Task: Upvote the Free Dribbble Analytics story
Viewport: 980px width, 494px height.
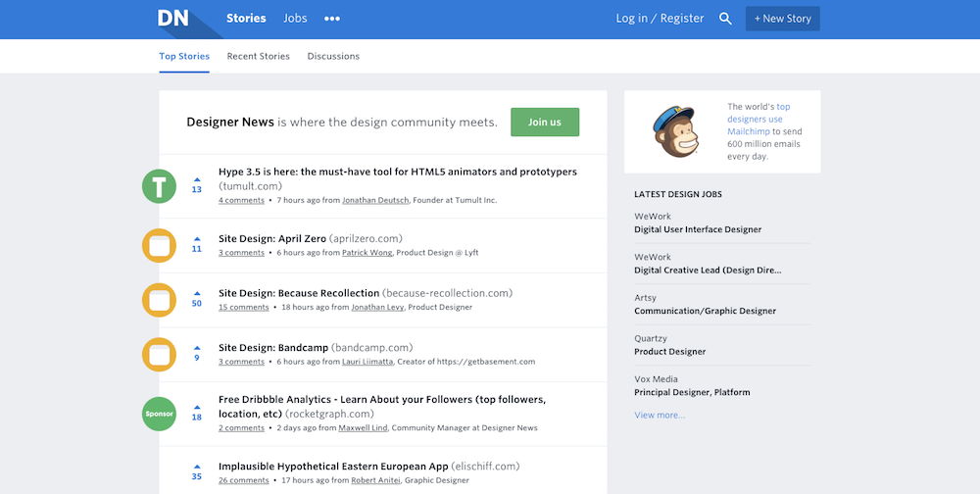Action: pos(197,407)
